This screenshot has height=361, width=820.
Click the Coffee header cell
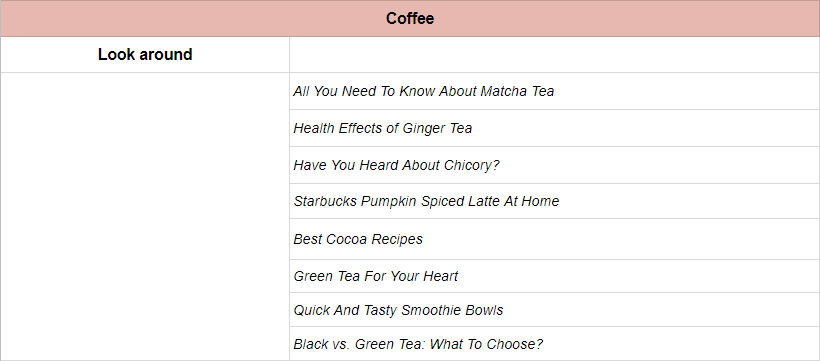pos(410,19)
